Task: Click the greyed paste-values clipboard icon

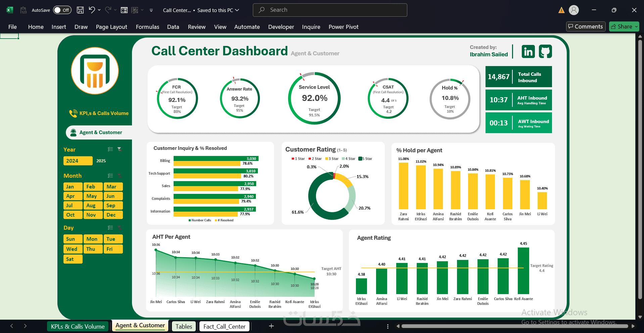Action: coord(24,10)
